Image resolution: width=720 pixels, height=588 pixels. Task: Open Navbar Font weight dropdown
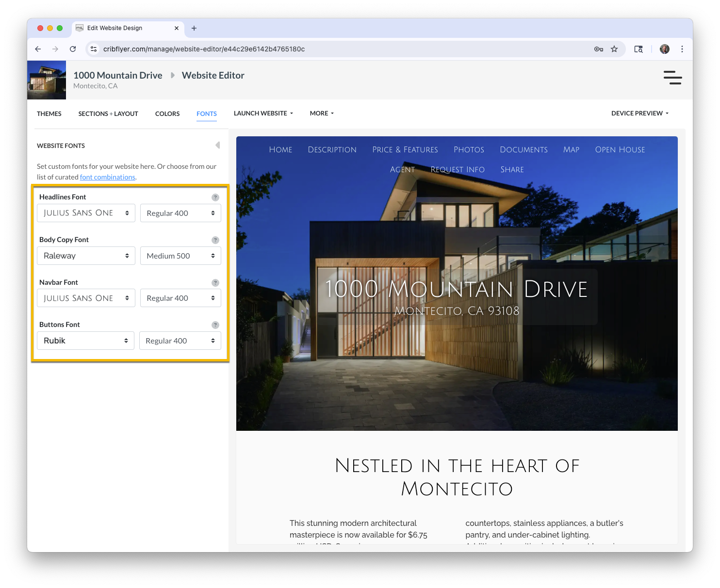click(x=180, y=298)
